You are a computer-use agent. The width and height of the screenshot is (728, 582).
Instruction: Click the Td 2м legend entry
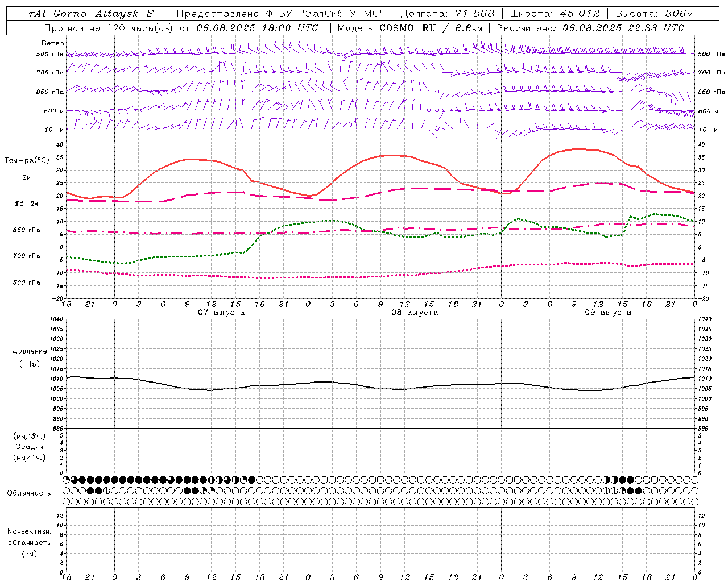pyautogui.click(x=27, y=203)
